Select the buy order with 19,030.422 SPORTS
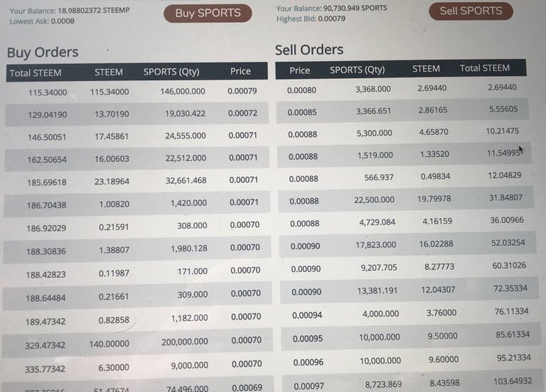 136,114
